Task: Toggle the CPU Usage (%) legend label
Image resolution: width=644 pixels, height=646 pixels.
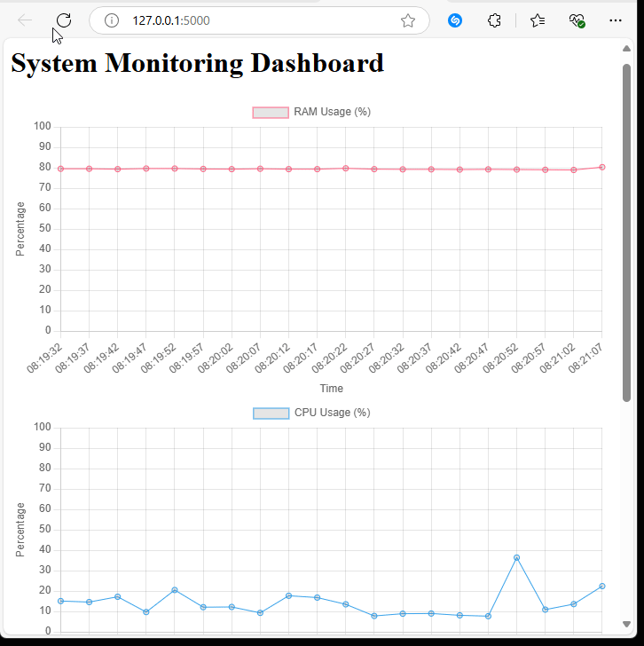Action: point(332,413)
